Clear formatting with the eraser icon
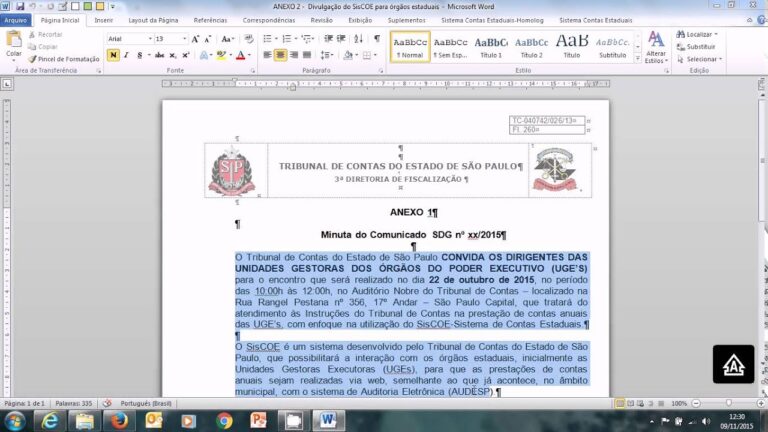This screenshot has height=432, width=768. tap(249, 39)
